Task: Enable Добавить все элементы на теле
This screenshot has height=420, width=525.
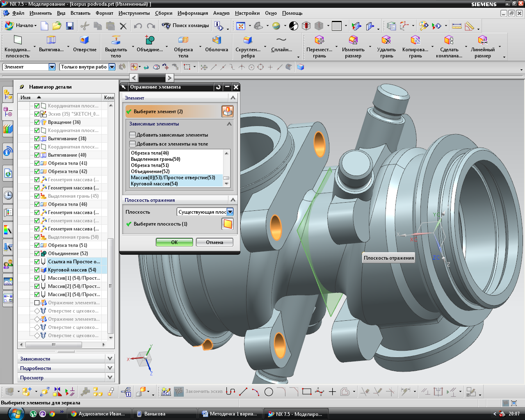Action: (x=132, y=144)
